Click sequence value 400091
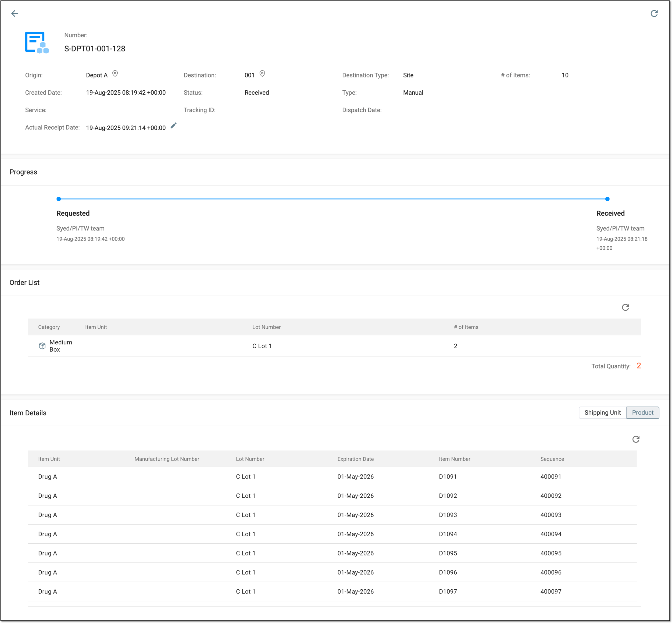 click(551, 476)
